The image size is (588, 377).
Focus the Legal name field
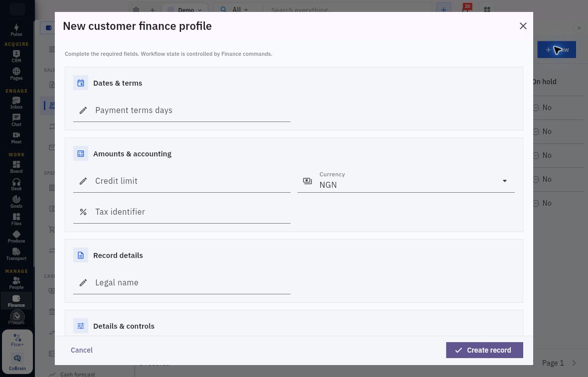pyautogui.click(x=181, y=282)
